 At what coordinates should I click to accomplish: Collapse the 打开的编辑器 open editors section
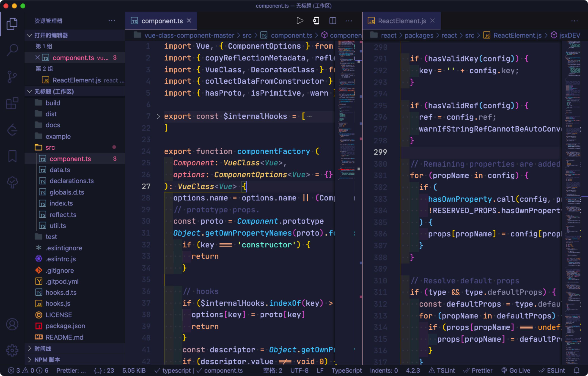coord(51,35)
